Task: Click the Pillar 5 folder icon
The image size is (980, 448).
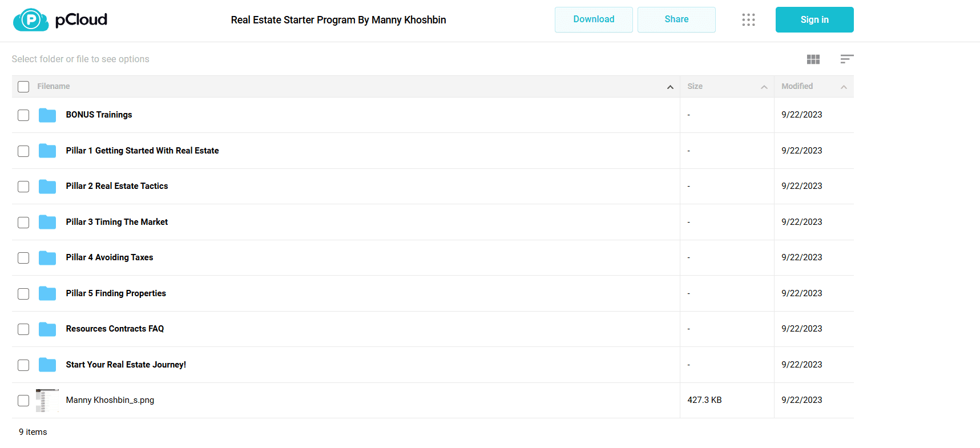Action: 47,293
